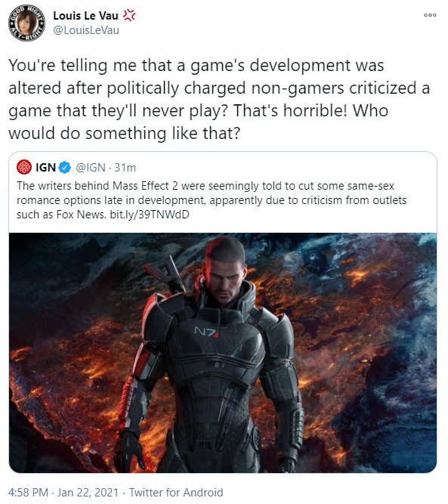Click the IGN display name

[x=45, y=168]
